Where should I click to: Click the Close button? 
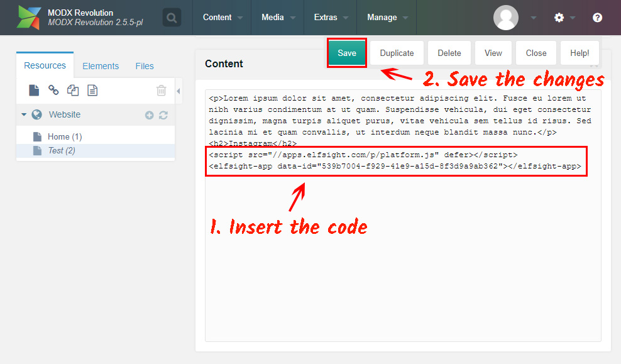536,53
